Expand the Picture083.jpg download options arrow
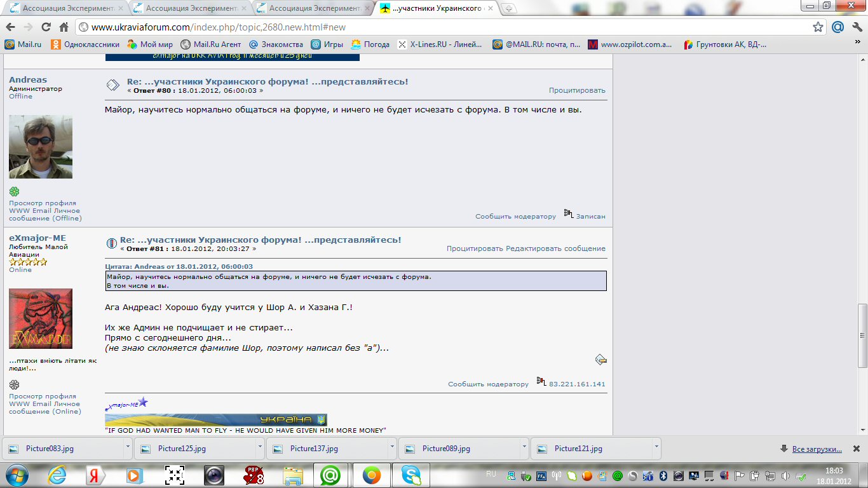 tap(128, 448)
